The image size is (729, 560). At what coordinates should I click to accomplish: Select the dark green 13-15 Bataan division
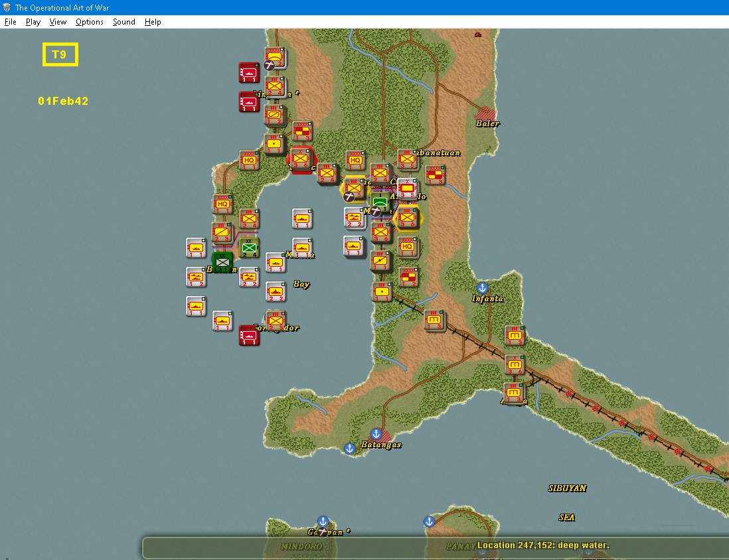[222, 263]
